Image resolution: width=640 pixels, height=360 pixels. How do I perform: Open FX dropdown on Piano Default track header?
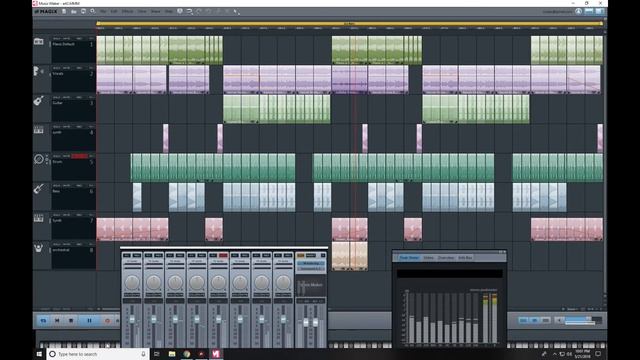(x=91, y=38)
